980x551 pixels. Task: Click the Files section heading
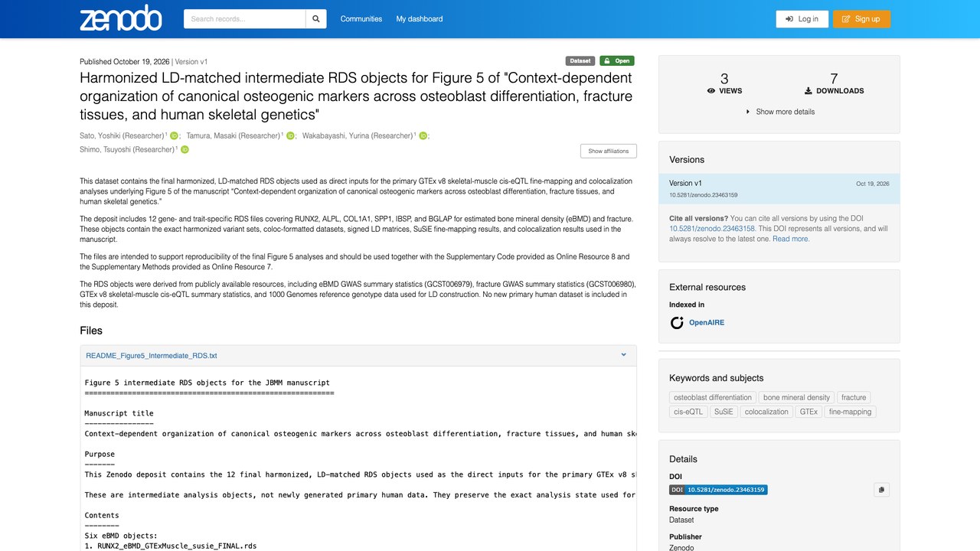91,331
